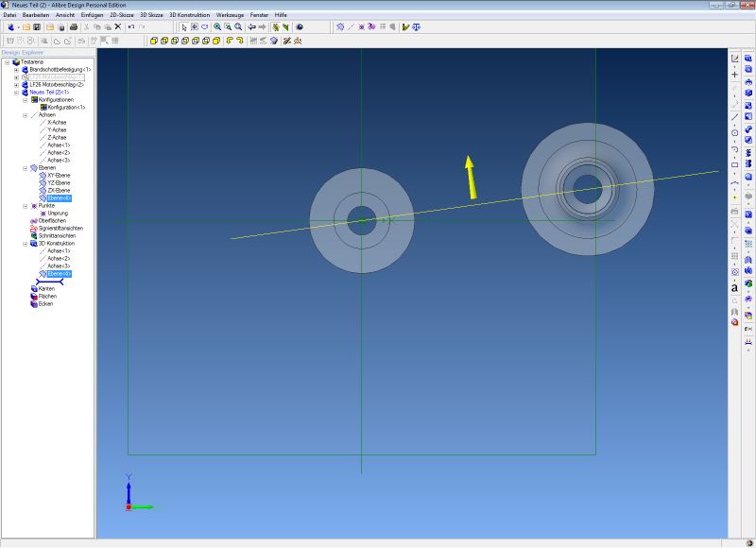Select Ursprung point in the tree

[58, 214]
